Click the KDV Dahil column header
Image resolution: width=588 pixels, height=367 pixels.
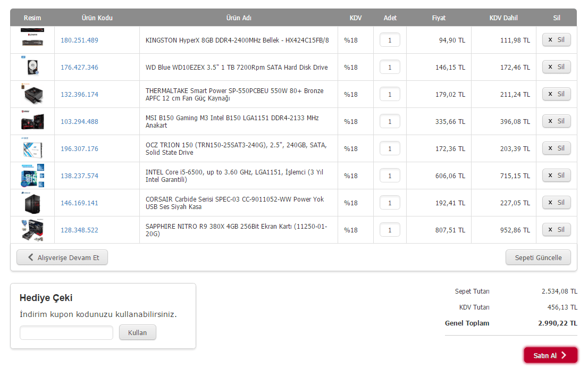503,18
